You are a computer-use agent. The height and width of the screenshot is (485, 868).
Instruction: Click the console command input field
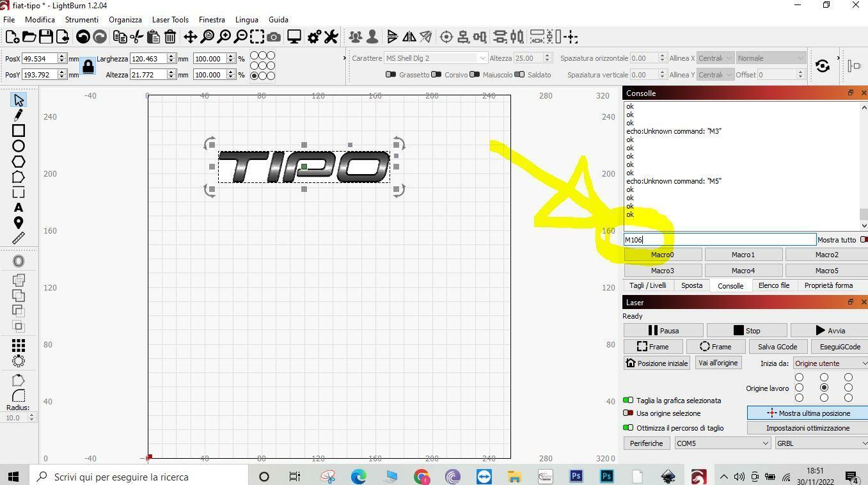point(720,240)
